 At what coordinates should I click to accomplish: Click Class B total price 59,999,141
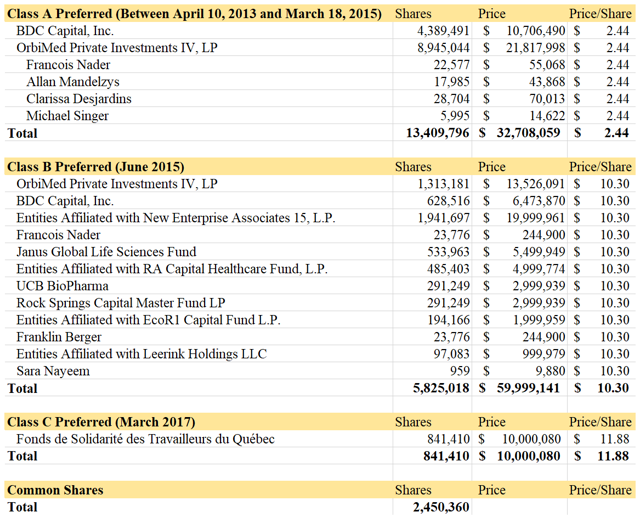pyautogui.click(x=528, y=388)
